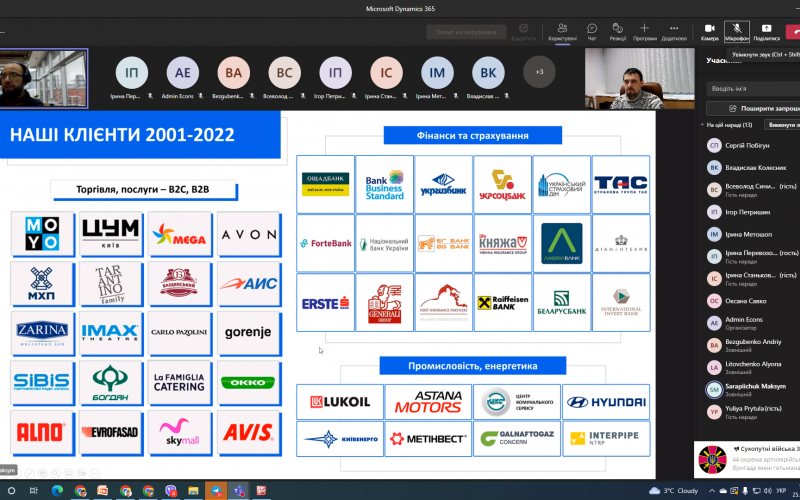Click the Raiffeisen BANK logo on slide

click(503, 303)
